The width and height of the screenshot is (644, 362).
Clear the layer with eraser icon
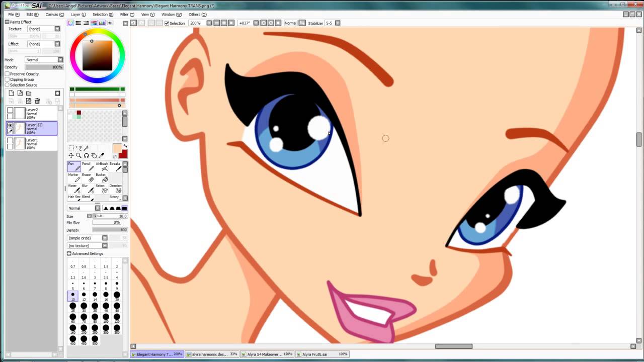(29, 101)
